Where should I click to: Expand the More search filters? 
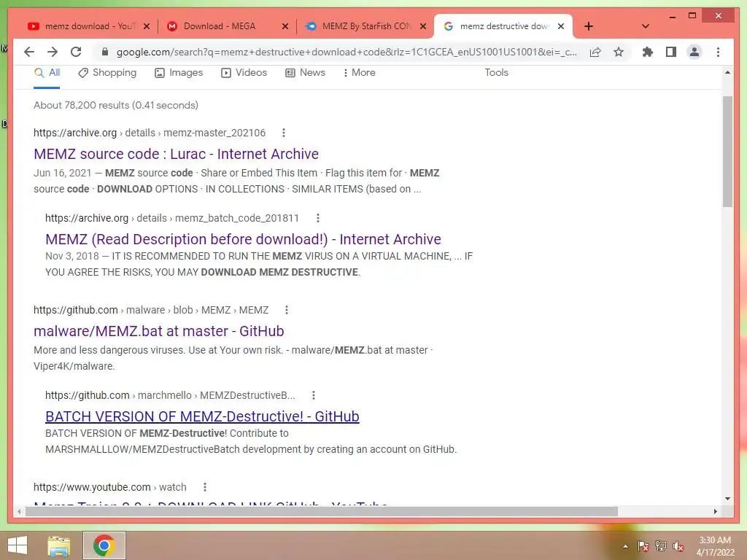(x=359, y=73)
